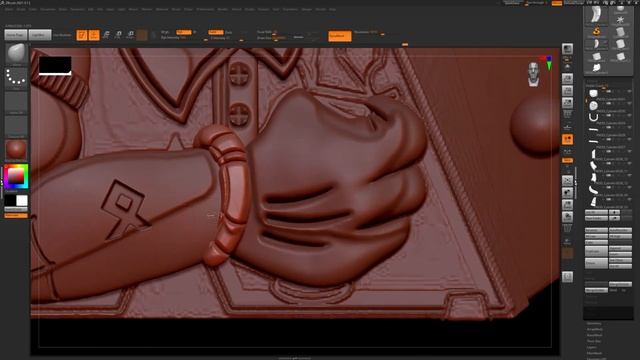Image resolution: width=640 pixels, height=360 pixels.
Task: Toggle the orange Rgb paint mode button
Action: click(x=184, y=32)
